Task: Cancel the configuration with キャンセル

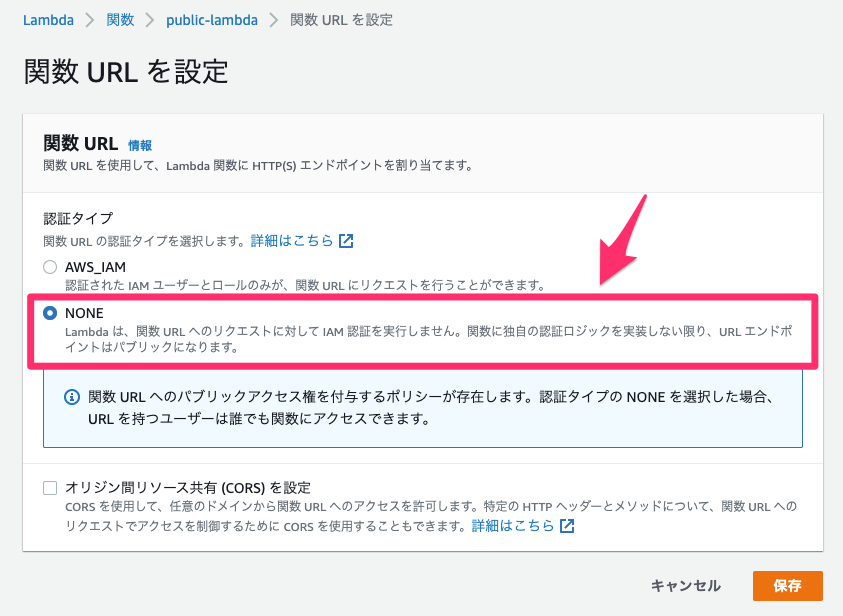Action: tap(686, 587)
